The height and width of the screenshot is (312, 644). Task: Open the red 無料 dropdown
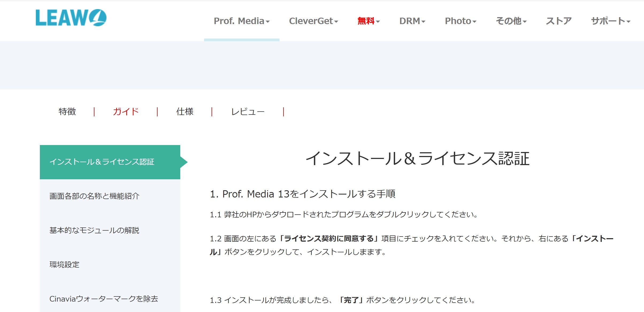pyautogui.click(x=368, y=21)
